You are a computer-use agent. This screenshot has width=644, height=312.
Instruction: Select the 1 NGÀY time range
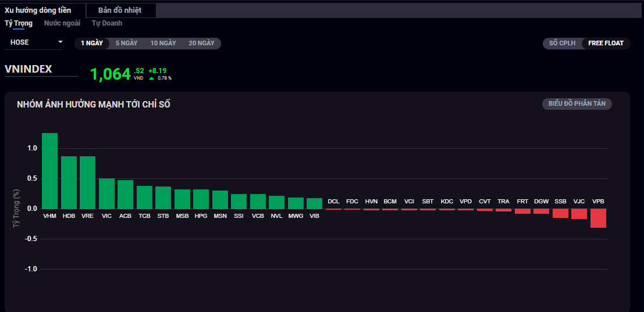[92, 43]
